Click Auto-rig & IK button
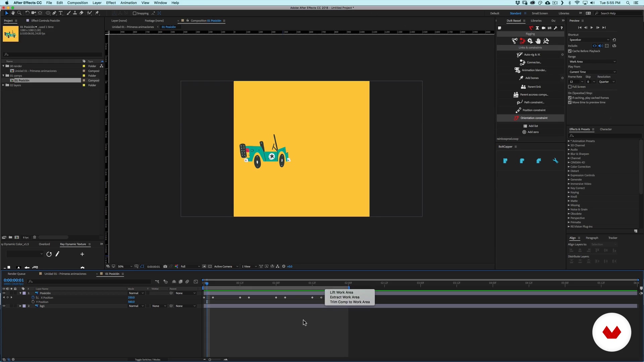The height and width of the screenshot is (362, 644). [530, 55]
